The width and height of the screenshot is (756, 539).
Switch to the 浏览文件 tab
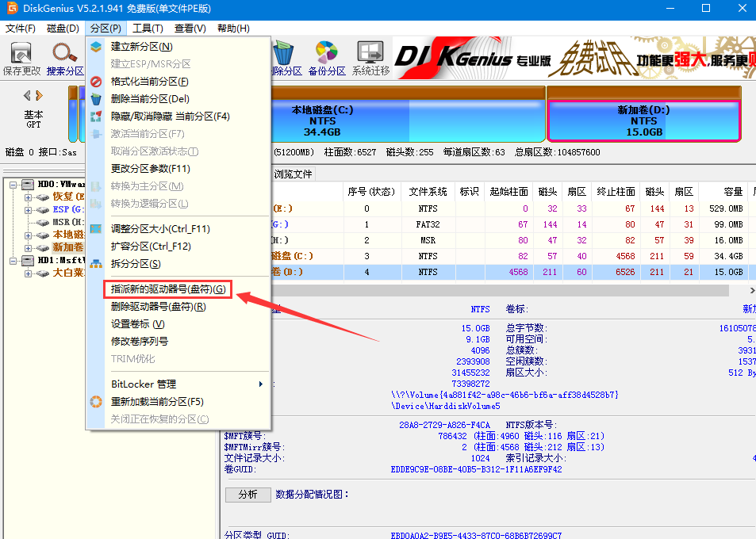point(294,174)
